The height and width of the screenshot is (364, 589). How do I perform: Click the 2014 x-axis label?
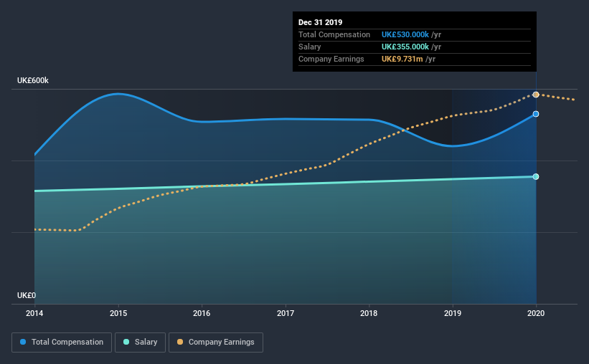[34, 313]
